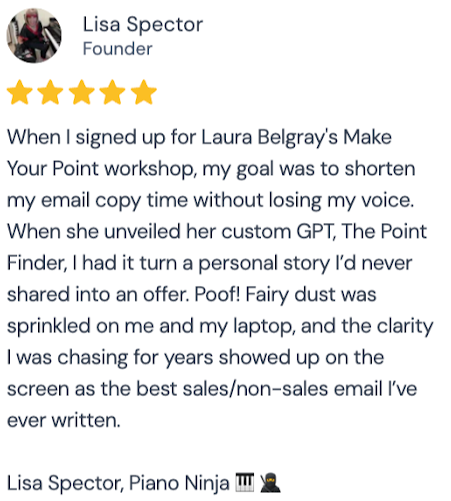Viewport: 451px width, 501px height.
Task: Click the phrase sprinkled on me
Action: tap(80, 326)
